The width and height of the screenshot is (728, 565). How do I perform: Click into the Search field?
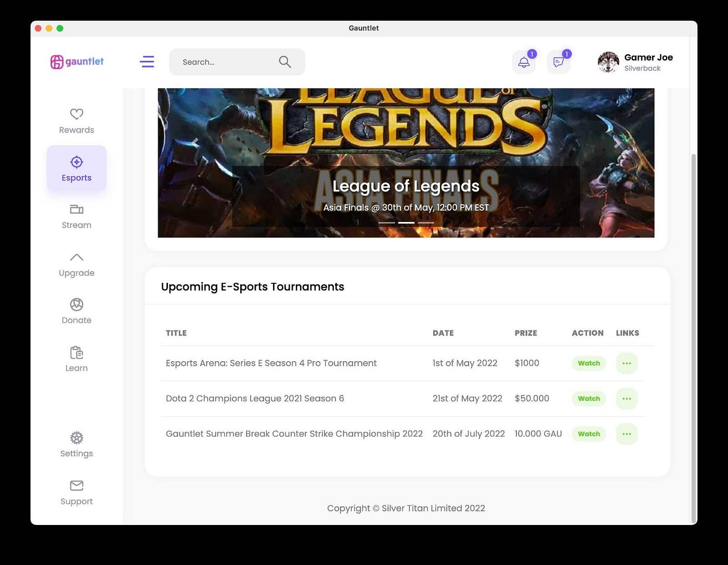click(237, 62)
